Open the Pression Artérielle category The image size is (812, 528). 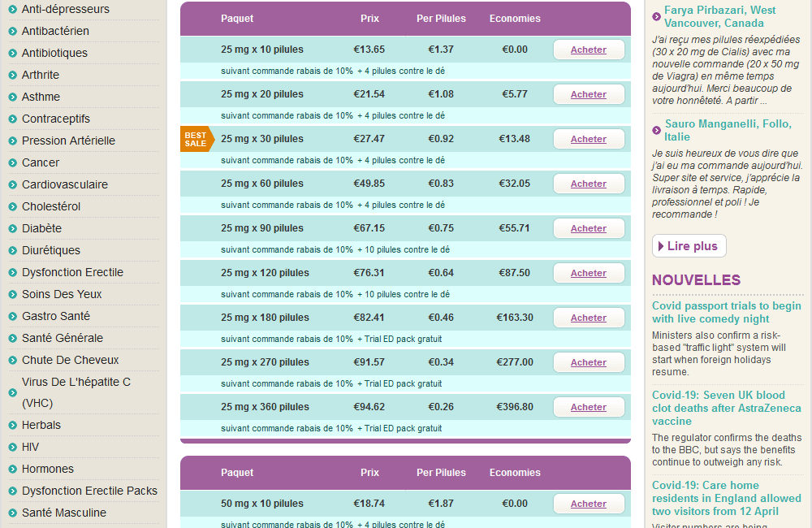[68, 141]
